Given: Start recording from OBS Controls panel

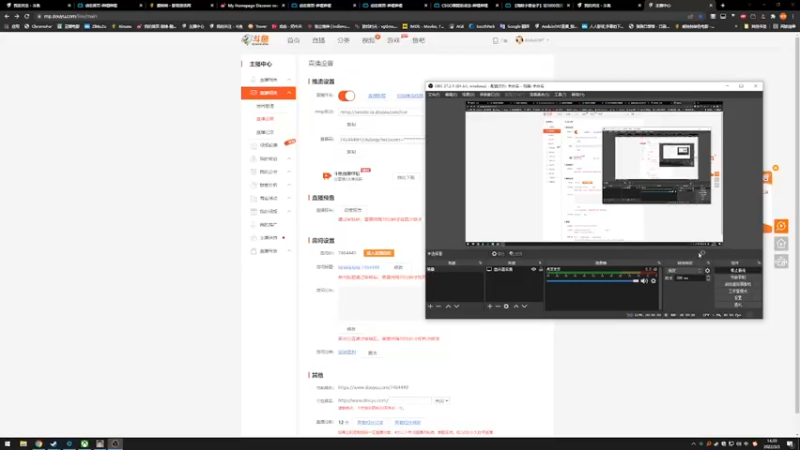Looking at the screenshot, I should 738,277.
